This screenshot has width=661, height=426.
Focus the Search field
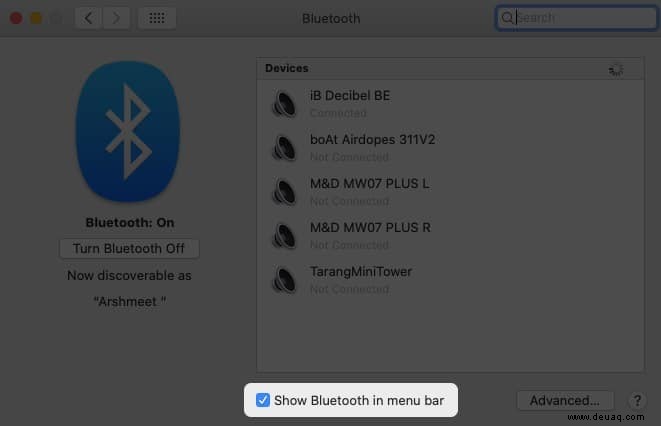tap(576, 18)
